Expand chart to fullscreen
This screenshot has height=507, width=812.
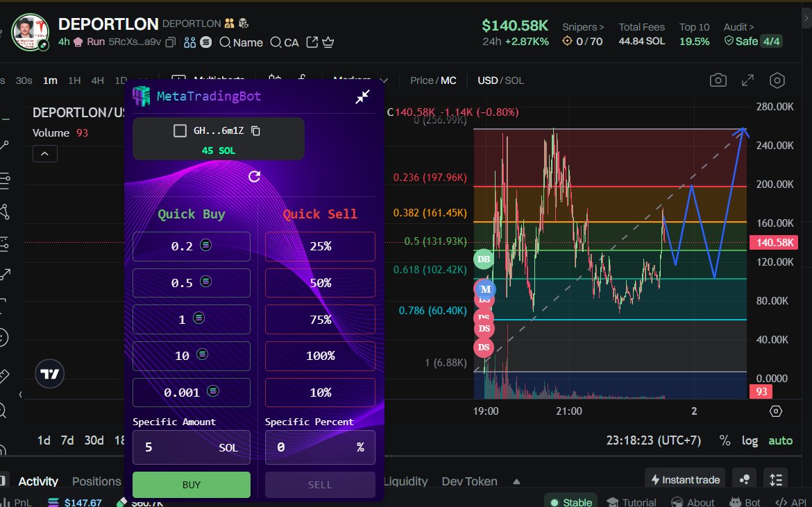point(747,80)
